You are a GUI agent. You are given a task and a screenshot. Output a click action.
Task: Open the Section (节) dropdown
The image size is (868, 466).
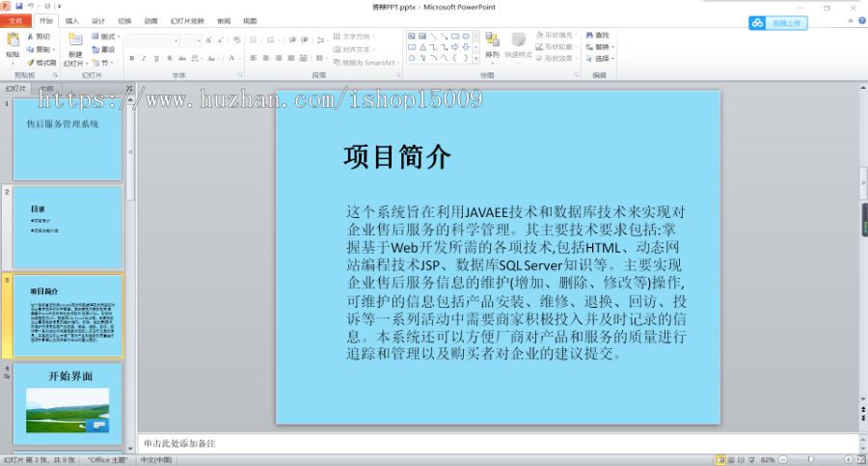(103, 63)
